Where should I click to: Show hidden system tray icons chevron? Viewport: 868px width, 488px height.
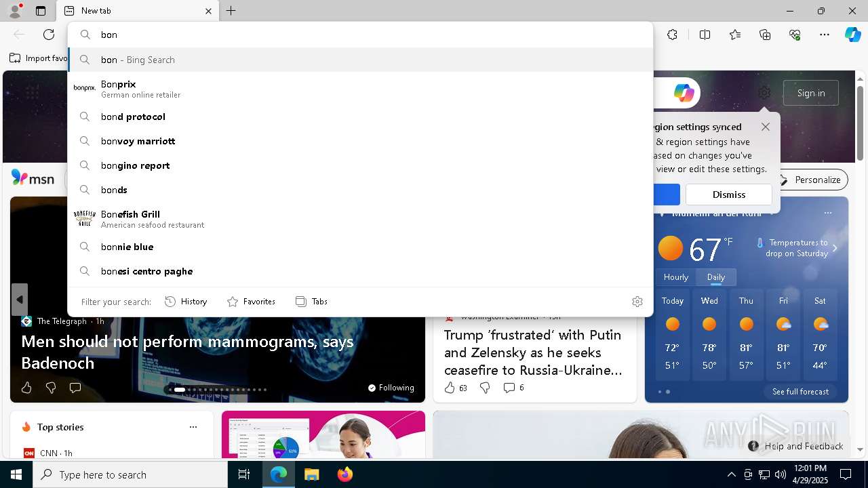(x=731, y=474)
